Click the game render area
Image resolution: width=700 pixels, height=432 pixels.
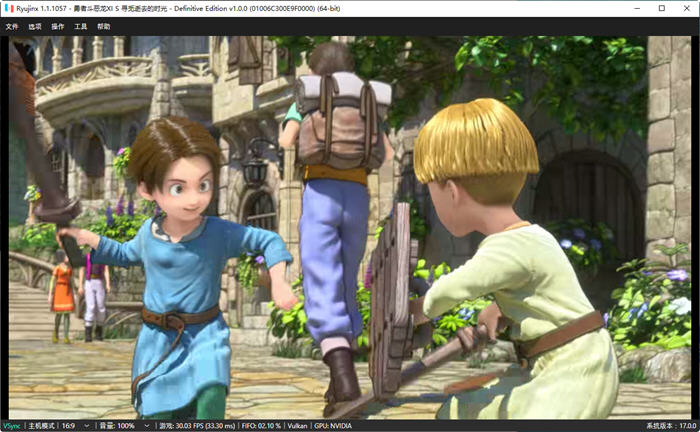point(350,228)
